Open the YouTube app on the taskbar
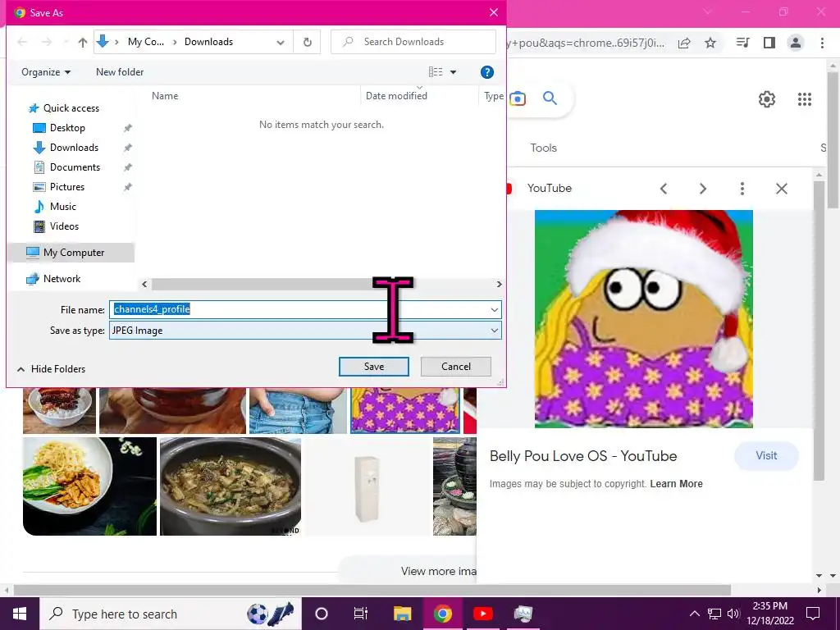This screenshot has width=840, height=630. 482,614
